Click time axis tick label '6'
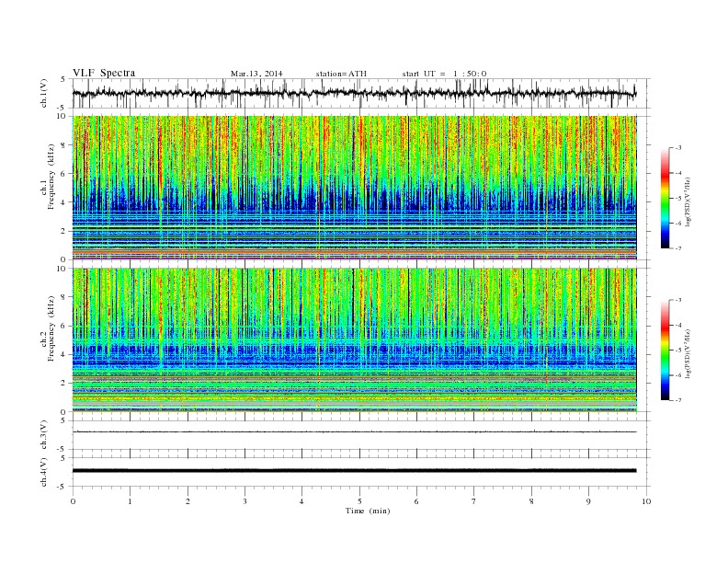This screenshot has width=728, height=563. (416, 501)
